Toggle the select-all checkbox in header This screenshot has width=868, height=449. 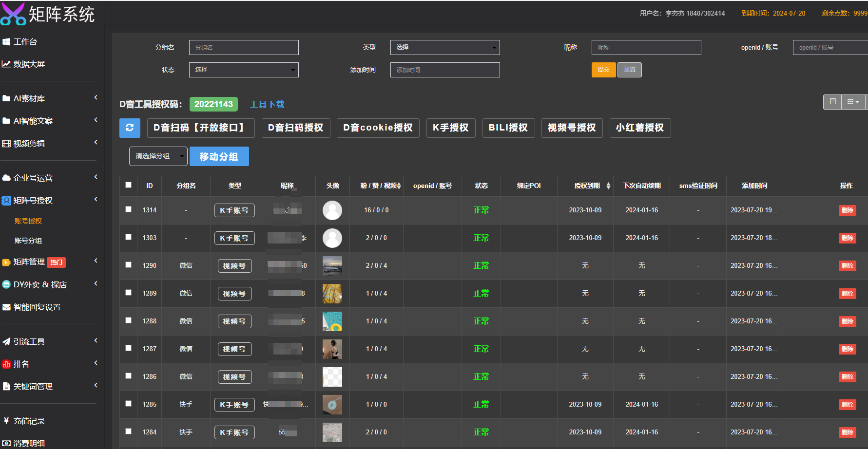[x=129, y=185]
